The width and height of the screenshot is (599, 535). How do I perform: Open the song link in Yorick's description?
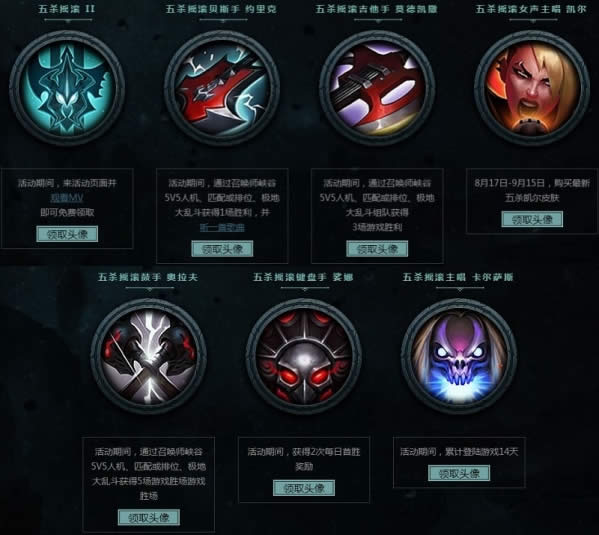(x=222, y=228)
